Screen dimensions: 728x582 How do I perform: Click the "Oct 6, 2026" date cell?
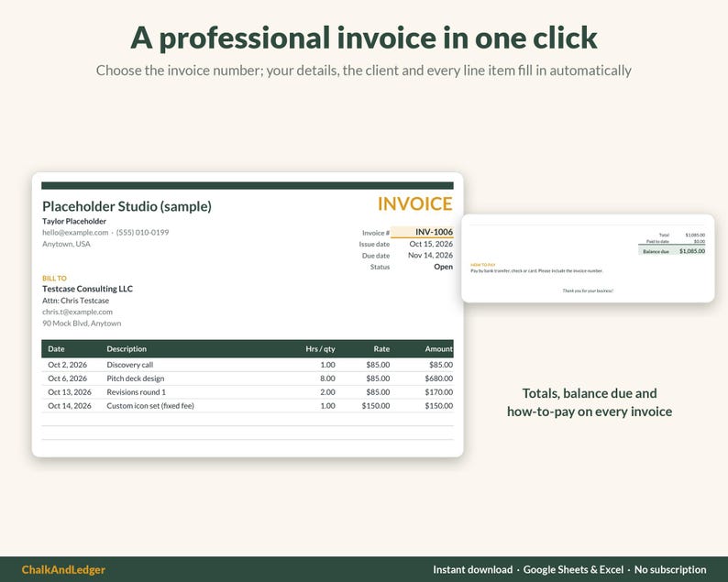[x=67, y=379]
